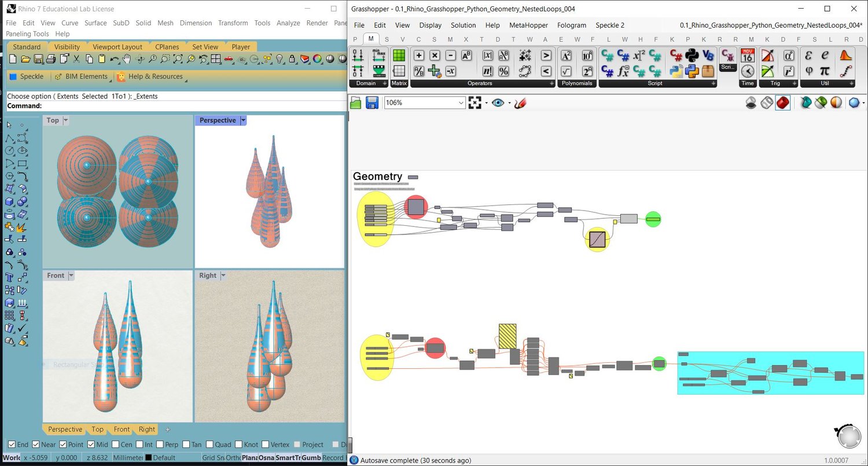This screenshot has height=466, width=868.
Task: Click Grasshopper's Save floppy disk icon
Action: [372, 102]
